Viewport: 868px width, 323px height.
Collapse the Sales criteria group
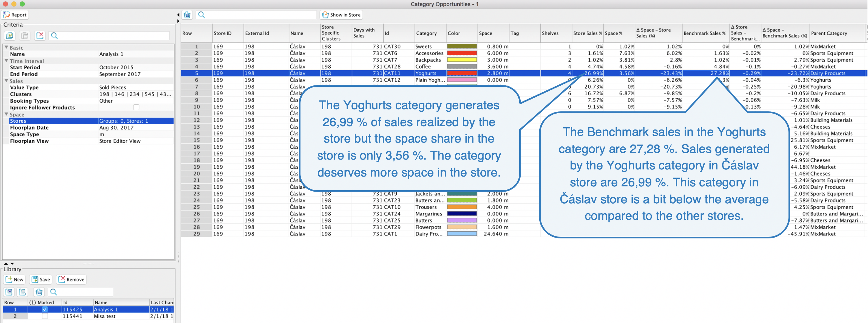6,81
